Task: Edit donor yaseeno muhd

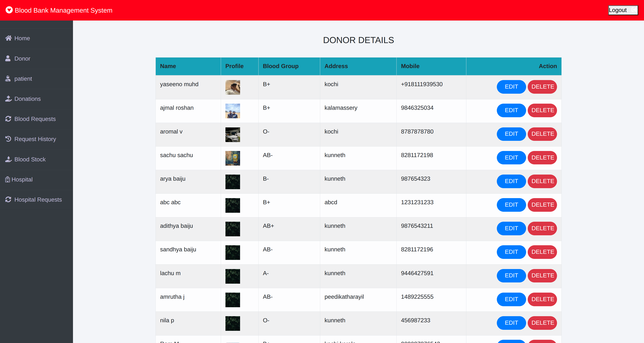Action: (x=511, y=87)
